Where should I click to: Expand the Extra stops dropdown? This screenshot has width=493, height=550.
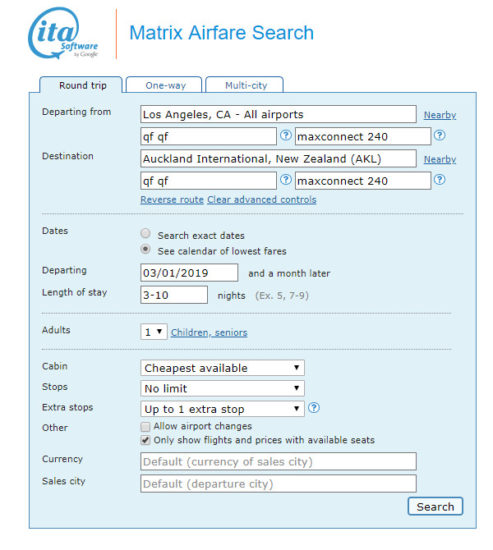(222, 409)
